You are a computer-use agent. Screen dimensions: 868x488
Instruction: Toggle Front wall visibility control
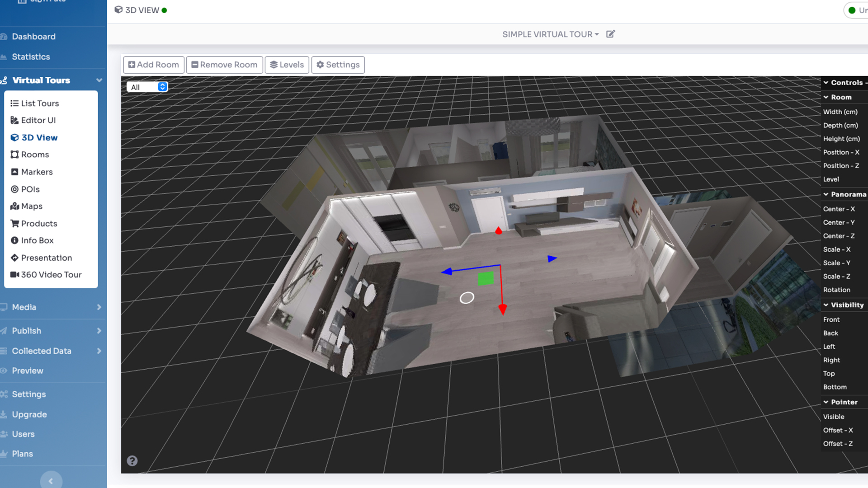pyautogui.click(x=844, y=319)
